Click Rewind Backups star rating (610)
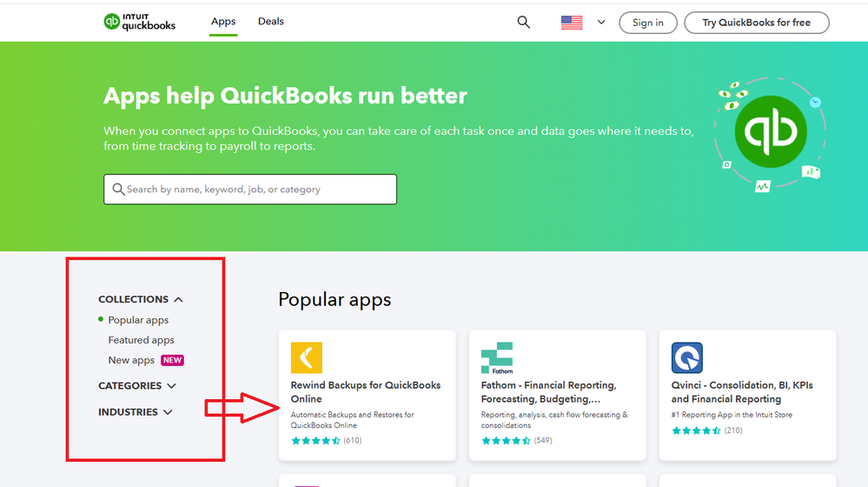The width and height of the screenshot is (868, 487). click(x=326, y=440)
